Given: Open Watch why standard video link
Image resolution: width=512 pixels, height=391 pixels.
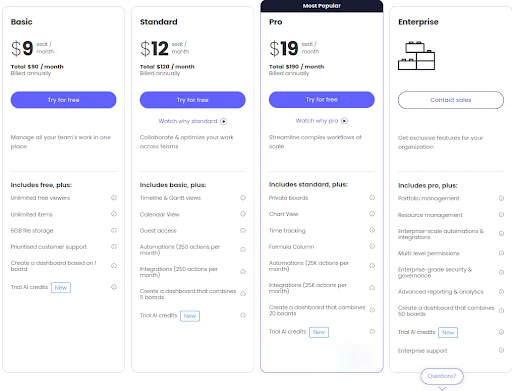Looking at the screenshot, I should [x=192, y=121].
